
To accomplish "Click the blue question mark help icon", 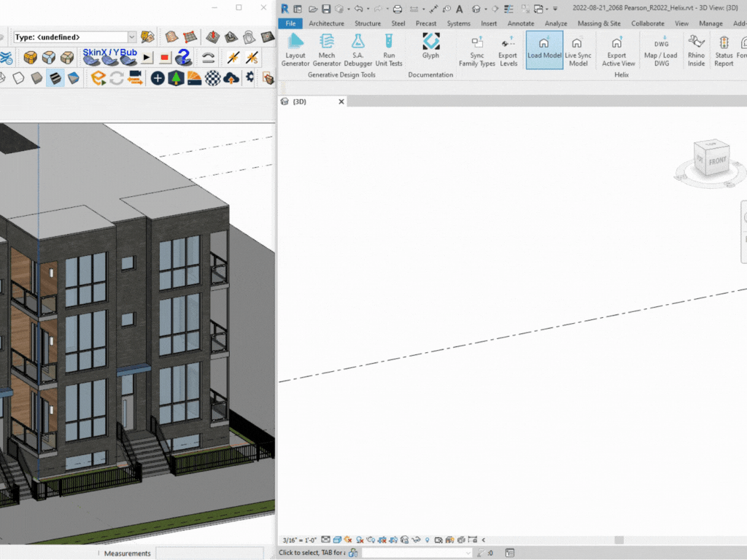I will coord(184,58).
